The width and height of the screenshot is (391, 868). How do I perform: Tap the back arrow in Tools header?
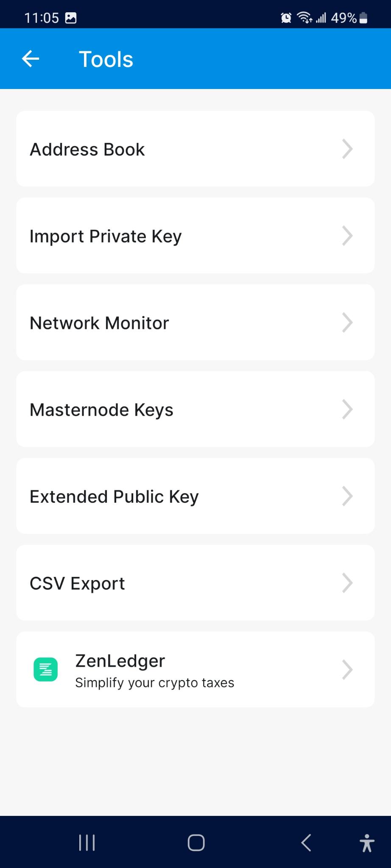31,59
